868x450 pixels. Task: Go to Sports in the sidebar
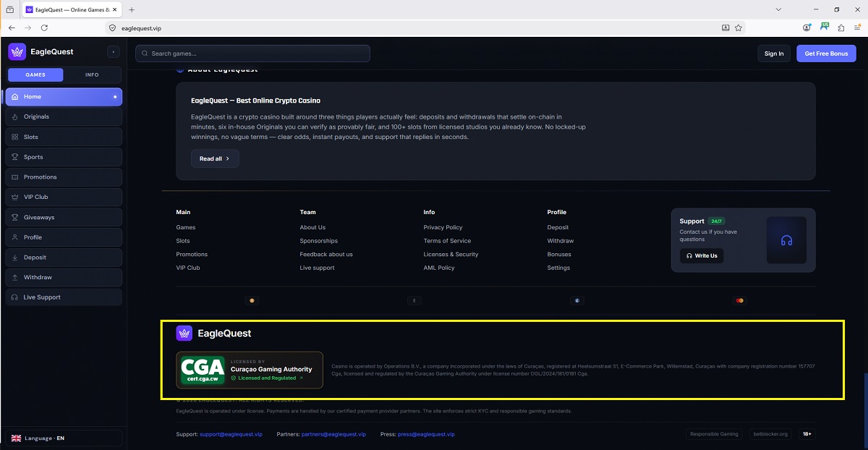pyautogui.click(x=64, y=157)
